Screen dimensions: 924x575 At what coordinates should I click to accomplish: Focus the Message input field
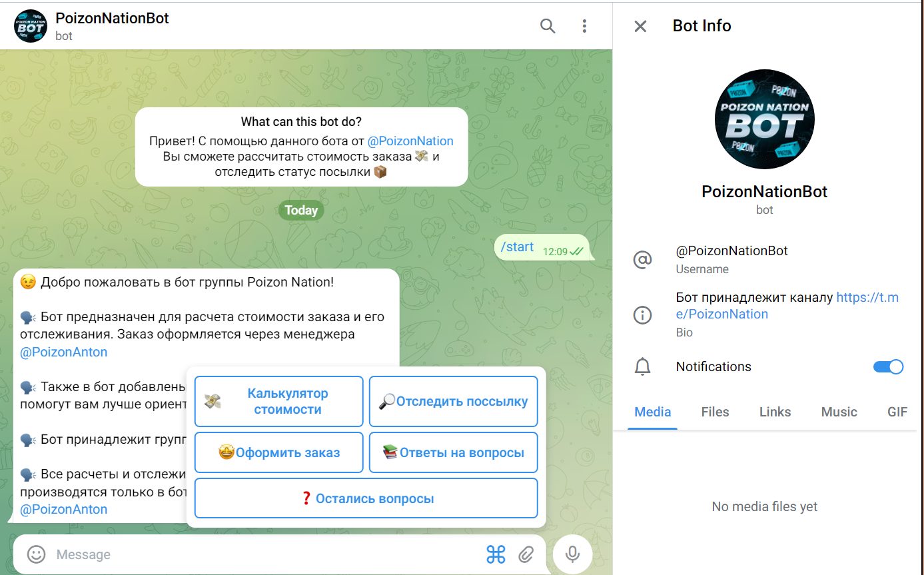tap(266, 554)
